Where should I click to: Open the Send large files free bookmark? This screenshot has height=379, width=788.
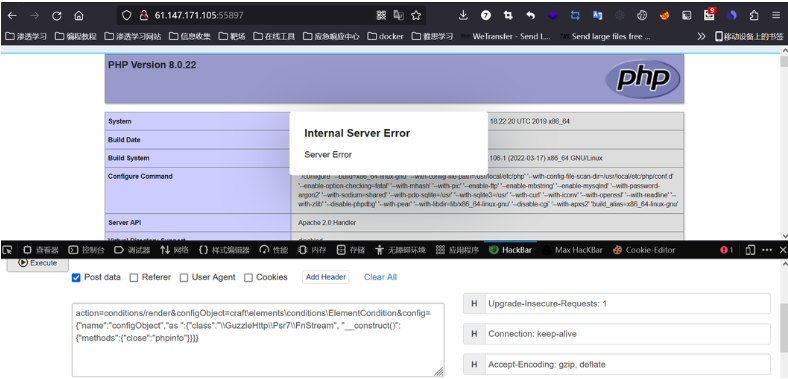(605, 36)
